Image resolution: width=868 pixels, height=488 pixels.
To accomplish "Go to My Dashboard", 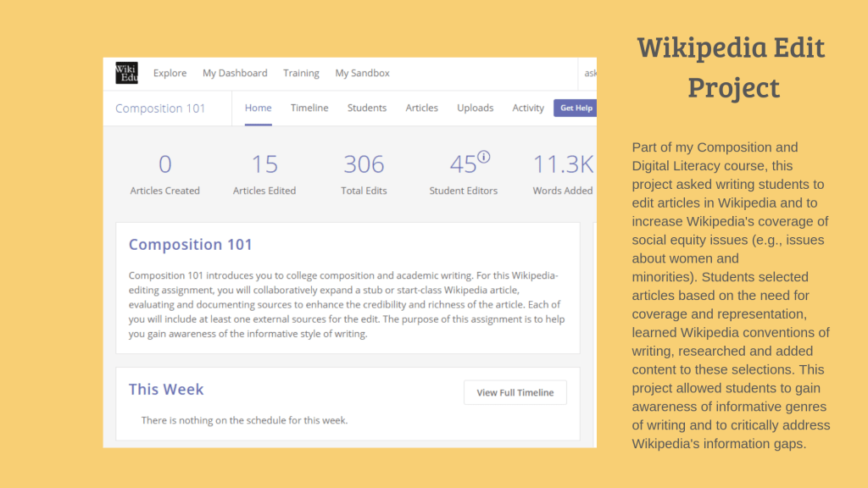I will click(x=235, y=74).
